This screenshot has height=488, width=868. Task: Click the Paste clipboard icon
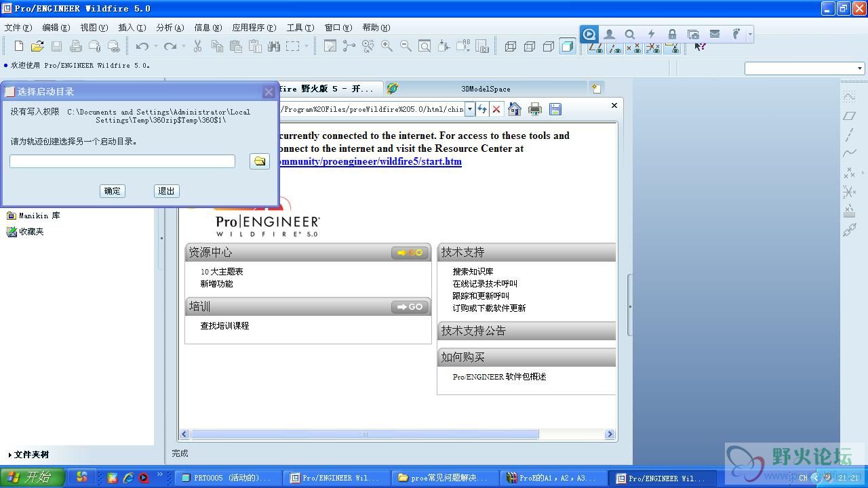pos(236,46)
